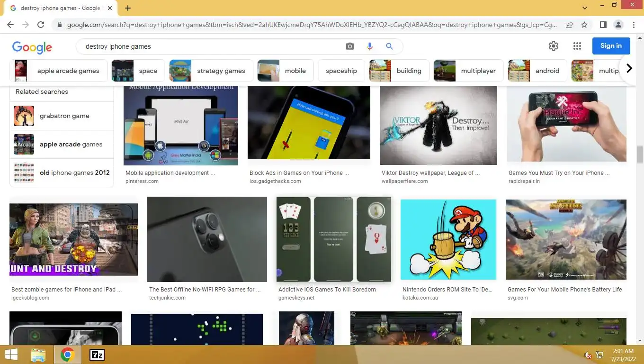Image resolution: width=644 pixels, height=364 pixels.
Task: Click the Google logo
Action: click(32, 46)
